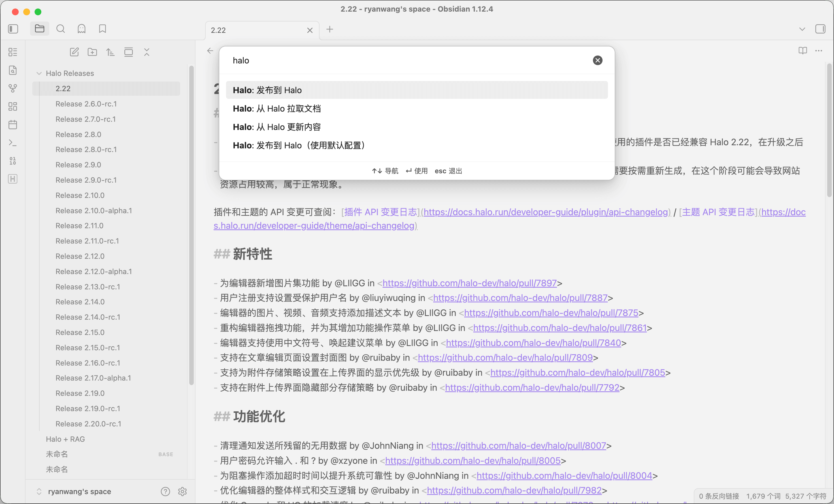Screen dimensions: 834x504
Task: Create a new note icon
Action: [x=74, y=52]
